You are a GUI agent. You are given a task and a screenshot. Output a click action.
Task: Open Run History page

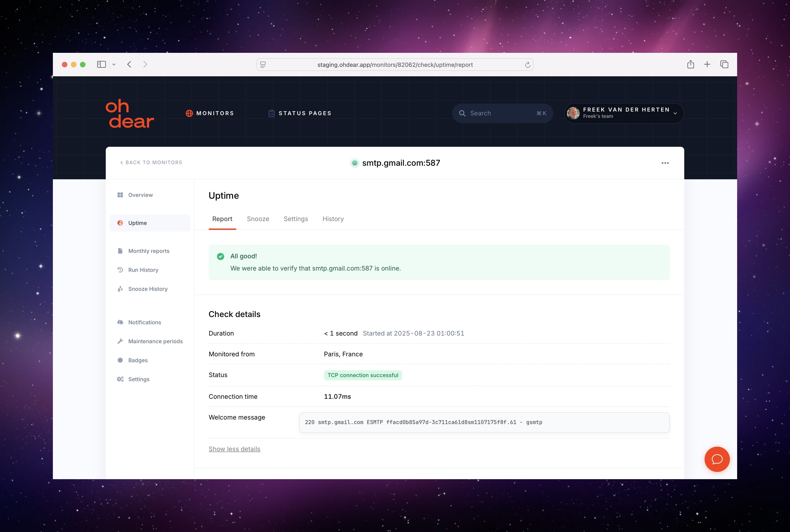[x=150, y=270]
